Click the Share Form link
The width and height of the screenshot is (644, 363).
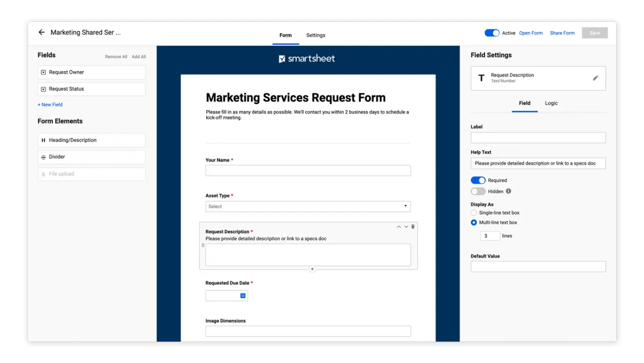tap(562, 33)
